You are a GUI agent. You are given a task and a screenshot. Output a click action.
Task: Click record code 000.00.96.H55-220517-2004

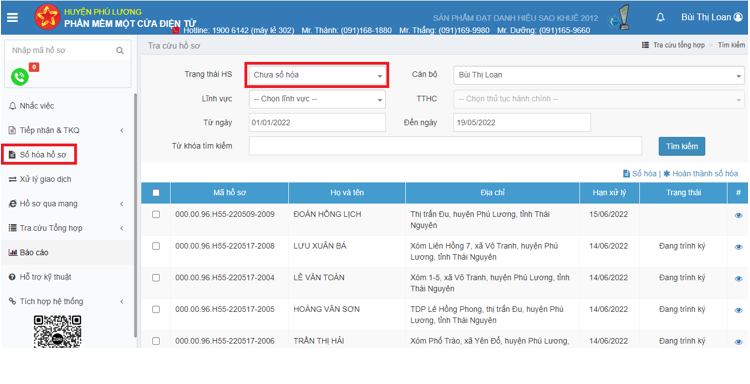pos(225,277)
